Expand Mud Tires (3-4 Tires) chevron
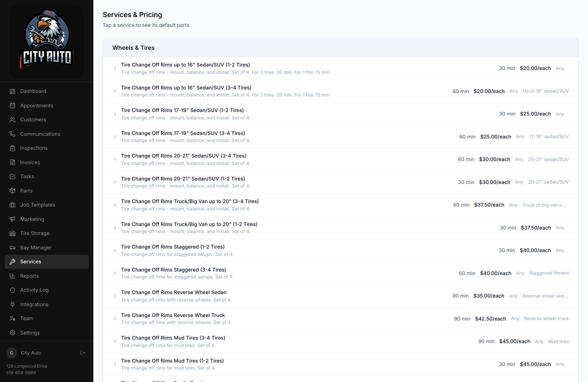The width and height of the screenshot is (588, 382). coord(115,341)
